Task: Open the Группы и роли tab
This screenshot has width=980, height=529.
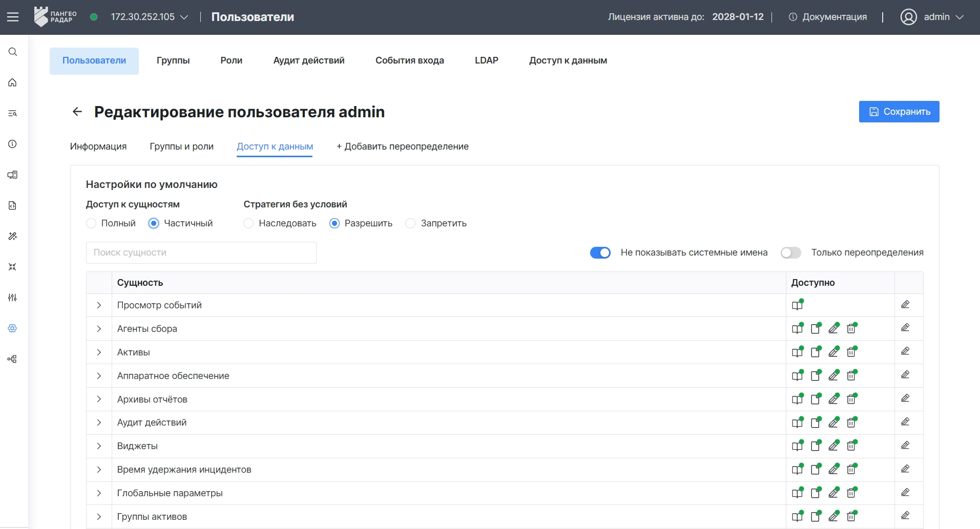Action: (x=182, y=146)
